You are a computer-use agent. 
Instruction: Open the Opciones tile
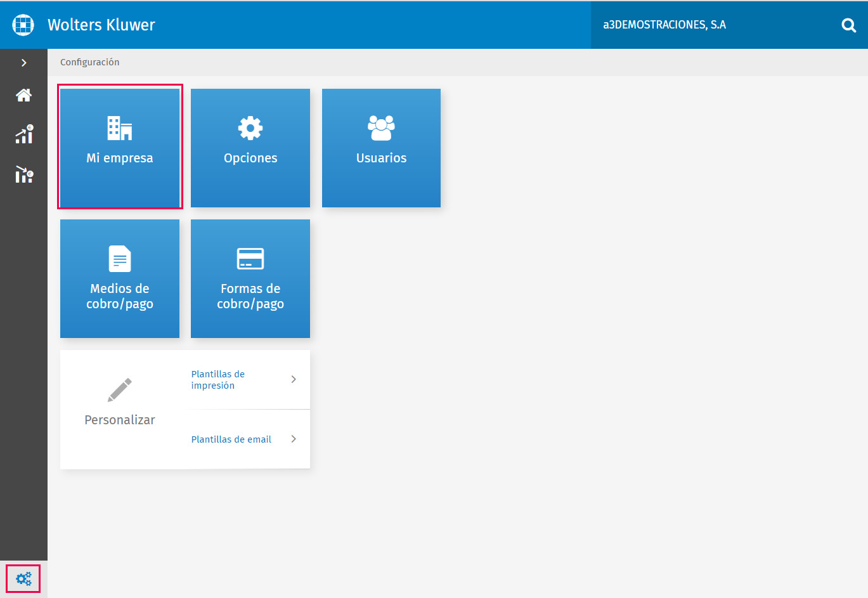[250, 148]
